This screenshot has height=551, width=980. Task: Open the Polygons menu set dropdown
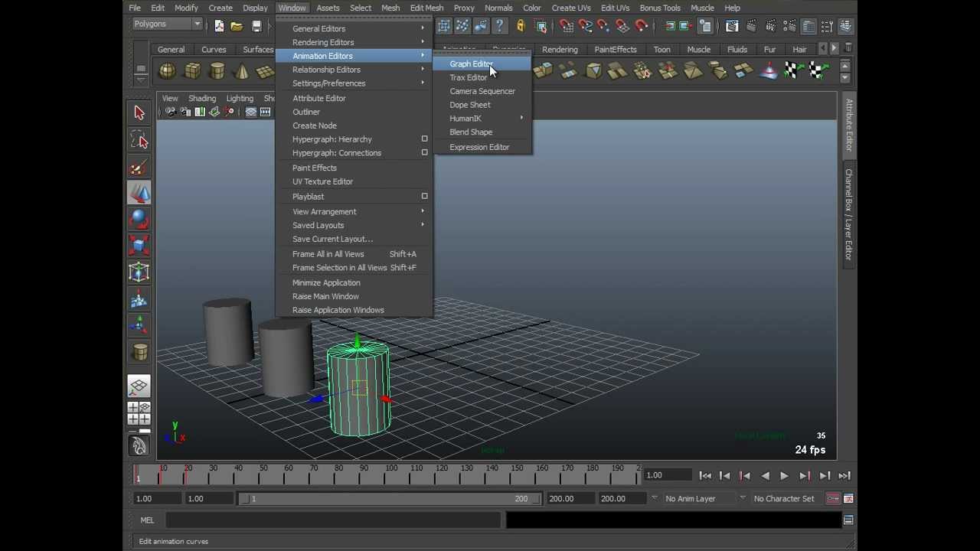point(166,24)
